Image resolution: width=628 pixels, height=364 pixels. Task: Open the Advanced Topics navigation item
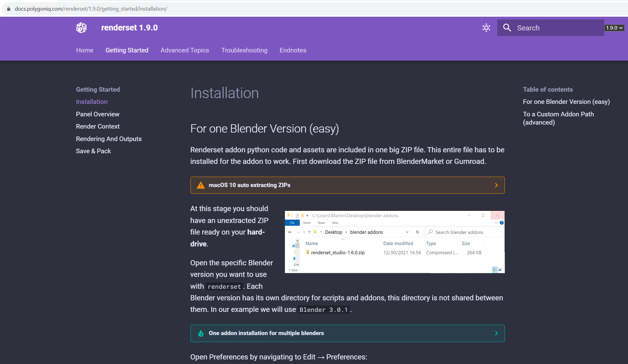(185, 50)
